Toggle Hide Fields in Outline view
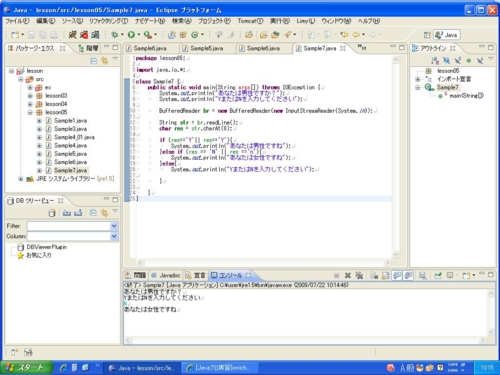The image size is (500, 375). pos(446,61)
